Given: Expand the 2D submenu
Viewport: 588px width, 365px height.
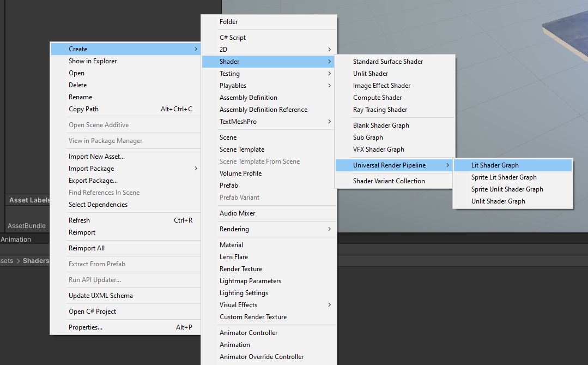Looking at the screenshot, I should pos(223,49).
